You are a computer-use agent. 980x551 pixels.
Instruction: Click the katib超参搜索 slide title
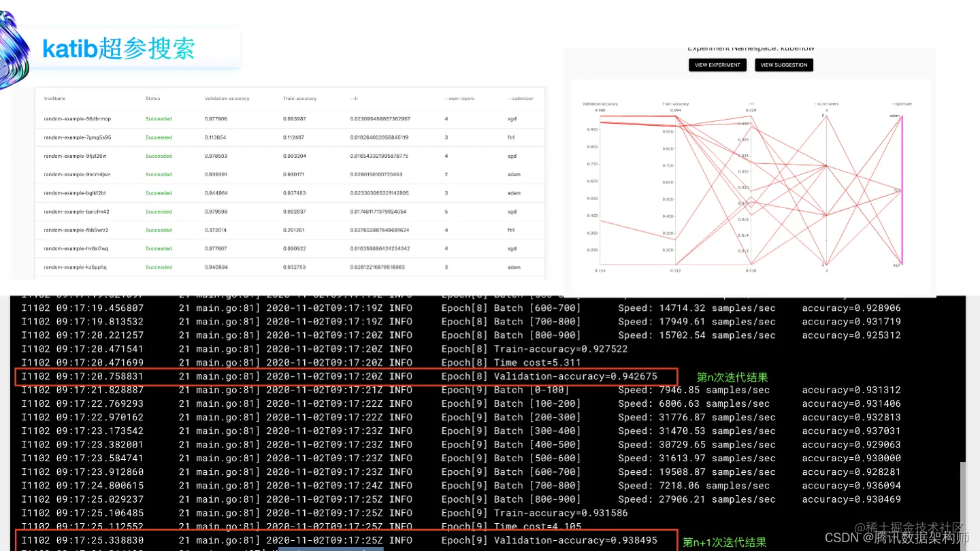pyautogui.click(x=118, y=49)
